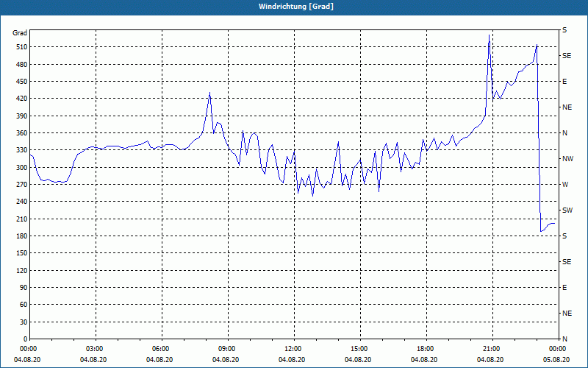Pick the 390 label on the left axis

pyautogui.click(x=21, y=116)
